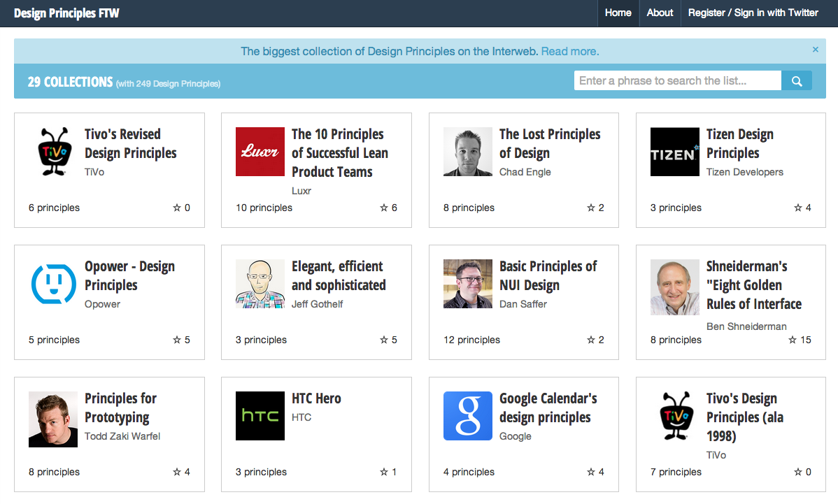This screenshot has width=838, height=504.
Task: Star the Lean Product Teams collection
Action: (383, 208)
